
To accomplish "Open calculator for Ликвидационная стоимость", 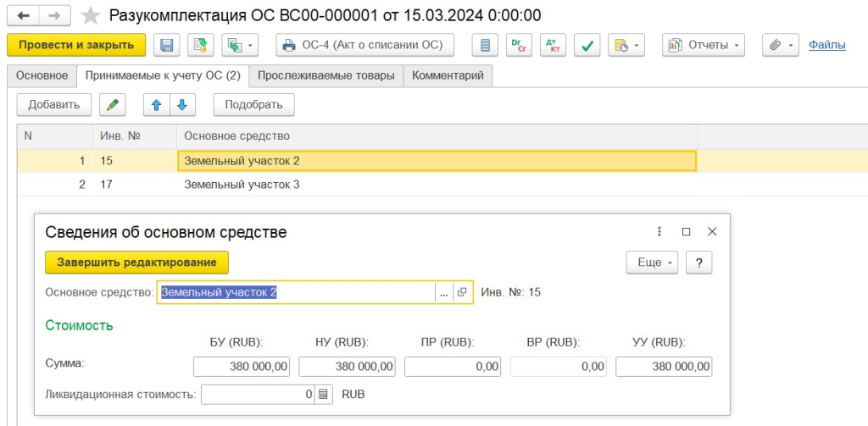I will point(324,394).
